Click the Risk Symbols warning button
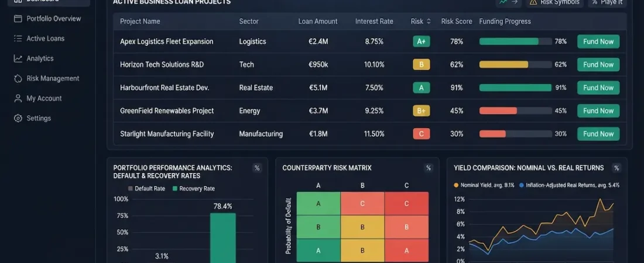Viewport: 644px width, 263px height. coord(554,2)
